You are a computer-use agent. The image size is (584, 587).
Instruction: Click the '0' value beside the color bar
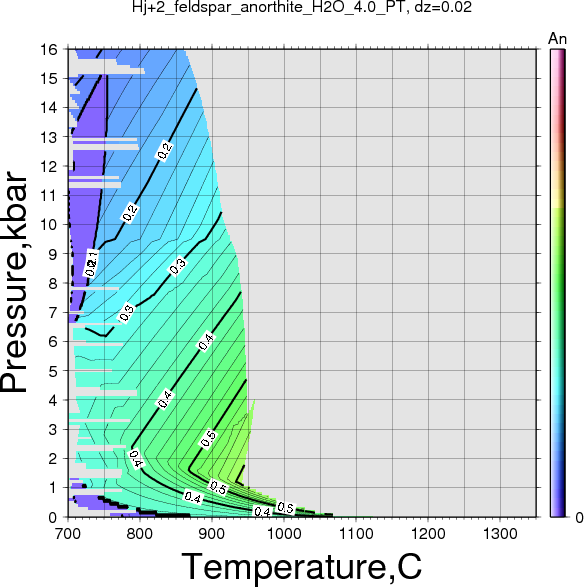(x=579, y=518)
